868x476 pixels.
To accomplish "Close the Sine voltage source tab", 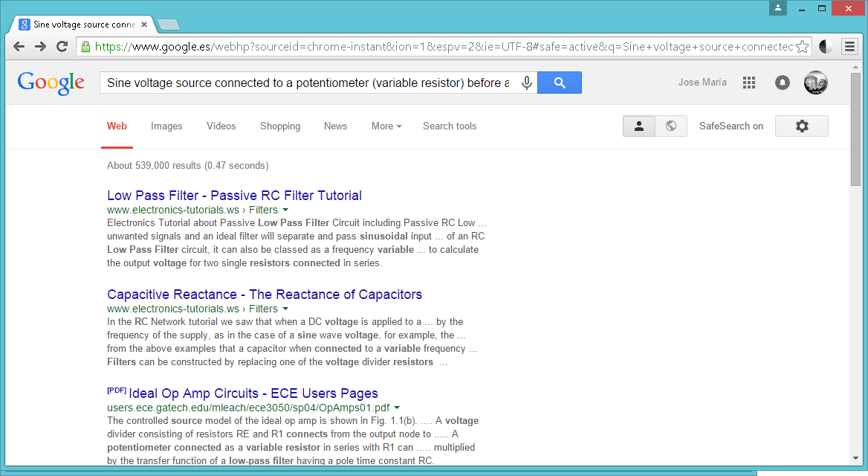I will coord(144,25).
